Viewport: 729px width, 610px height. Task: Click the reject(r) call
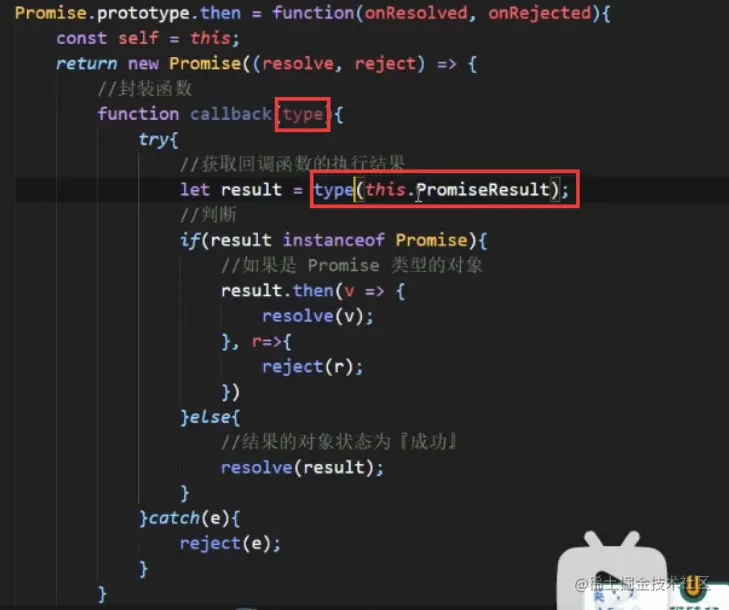312,367
